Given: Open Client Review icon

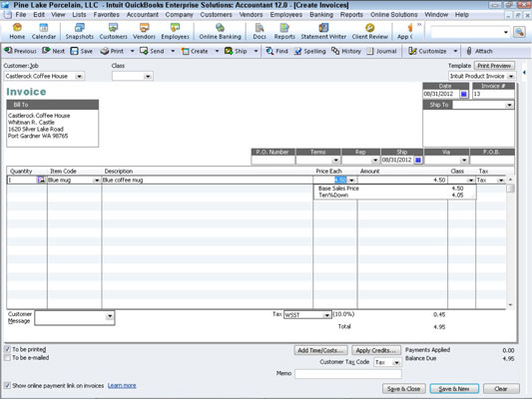Looking at the screenshot, I should coord(370,28).
